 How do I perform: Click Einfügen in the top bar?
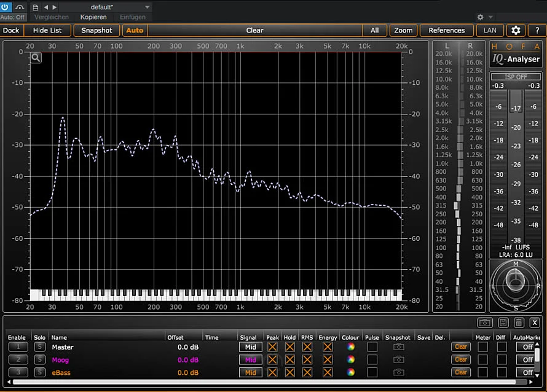click(133, 17)
